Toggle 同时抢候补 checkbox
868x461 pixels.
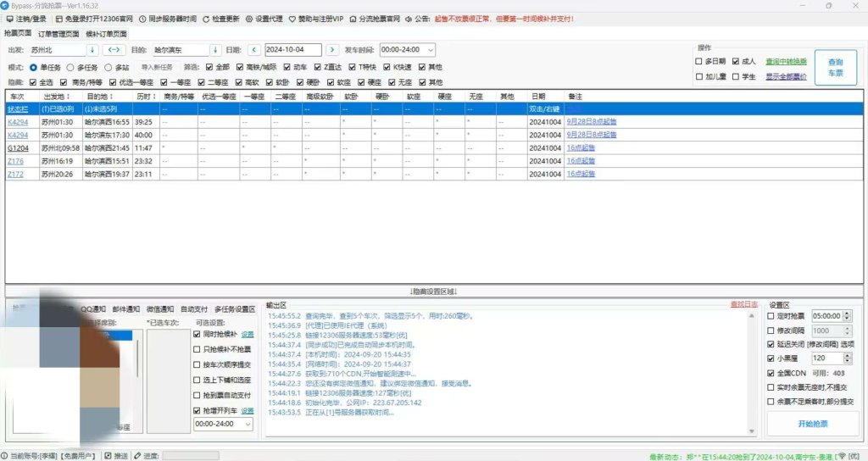point(197,334)
